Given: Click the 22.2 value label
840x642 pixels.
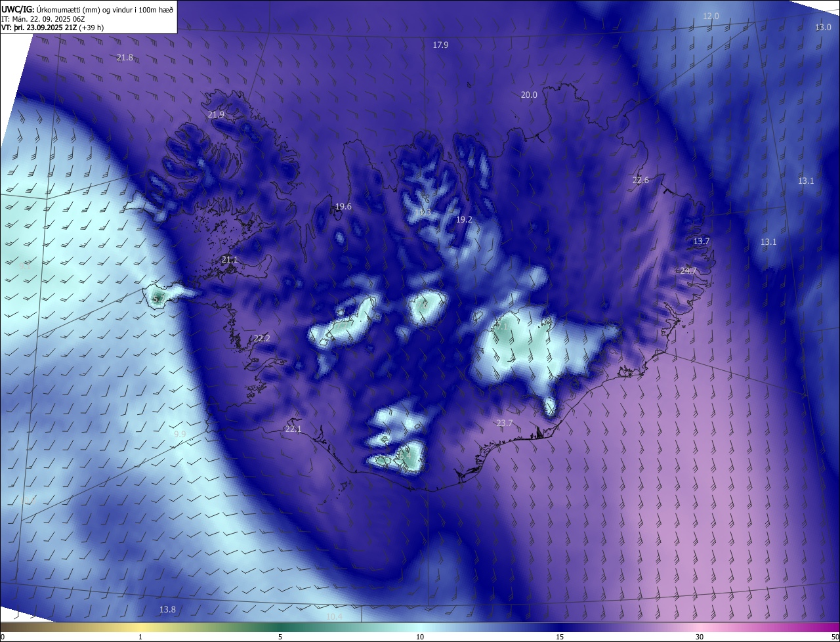Looking at the screenshot, I should click(262, 339).
